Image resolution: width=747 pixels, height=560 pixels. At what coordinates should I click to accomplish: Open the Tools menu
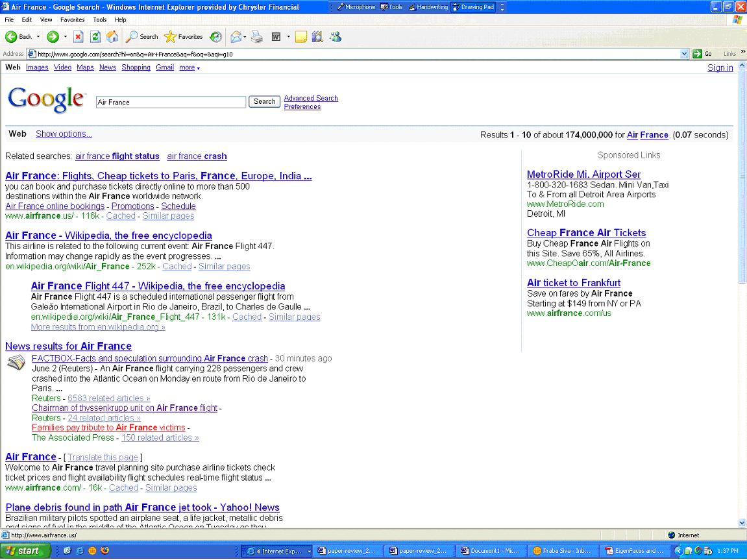click(x=99, y=20)
